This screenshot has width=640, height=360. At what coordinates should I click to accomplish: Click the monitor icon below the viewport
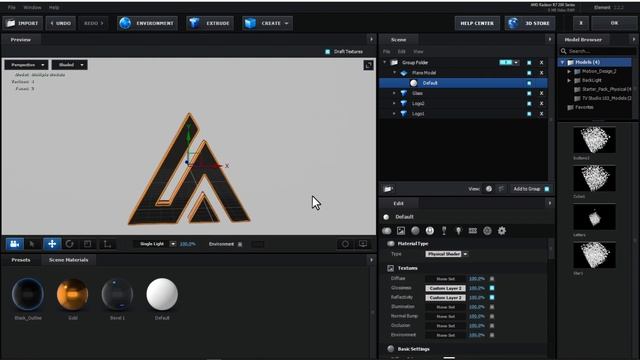coord(363,244)
